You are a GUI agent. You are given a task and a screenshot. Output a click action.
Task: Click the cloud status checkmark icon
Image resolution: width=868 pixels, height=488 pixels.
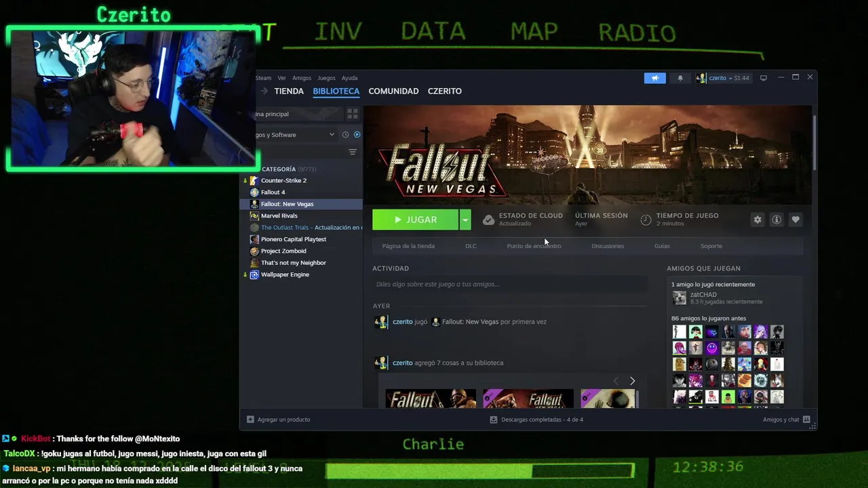488,220
